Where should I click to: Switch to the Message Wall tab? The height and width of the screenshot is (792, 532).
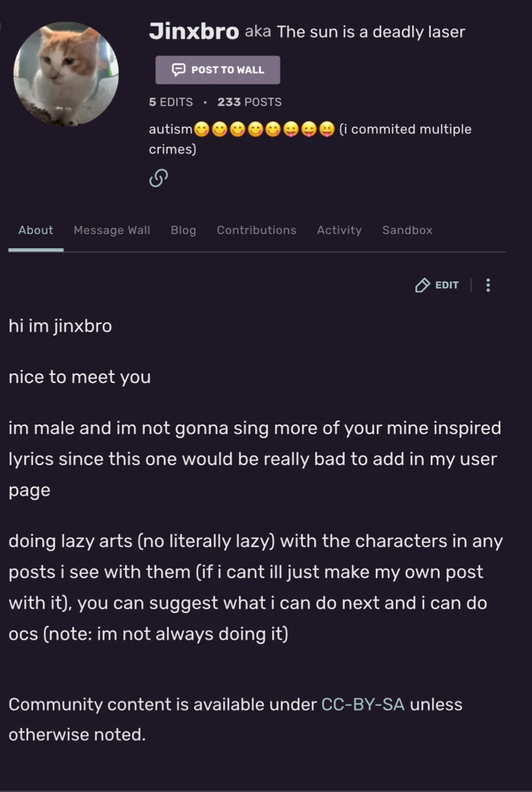(x=112, y=230)
